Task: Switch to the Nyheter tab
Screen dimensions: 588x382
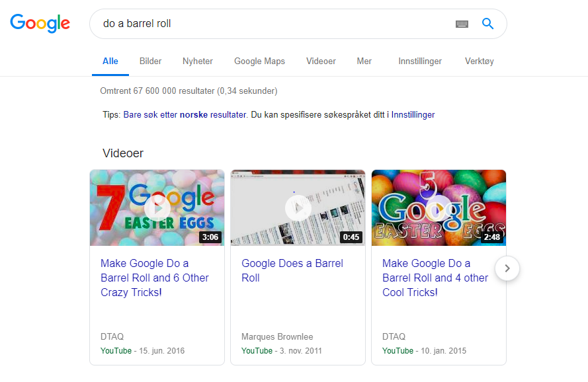Action: coord(198,61)
